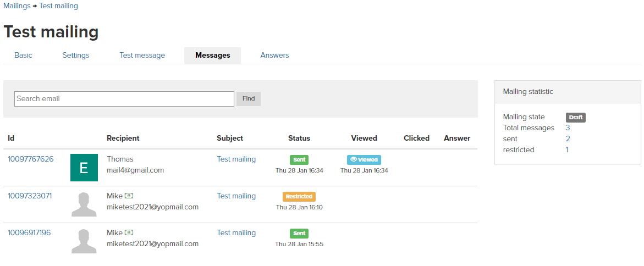
Task: Go to the Test message tab
Action: click(x=142, y=56)
